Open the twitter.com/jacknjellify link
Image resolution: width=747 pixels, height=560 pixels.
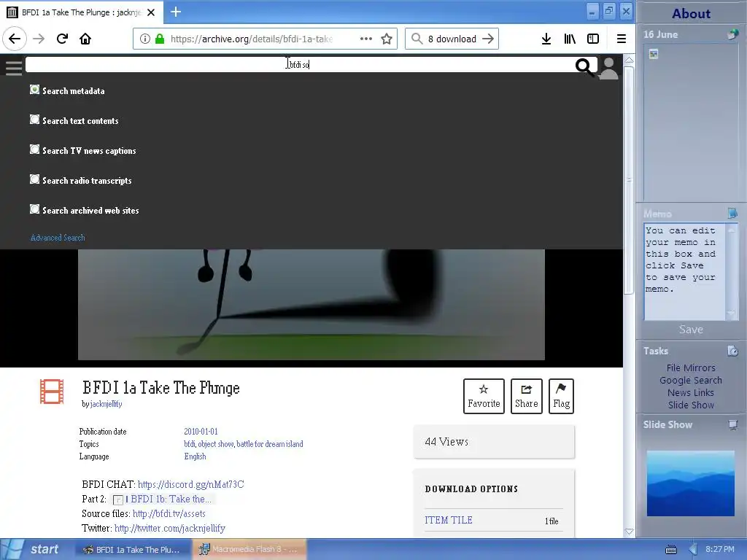[170, 528]
